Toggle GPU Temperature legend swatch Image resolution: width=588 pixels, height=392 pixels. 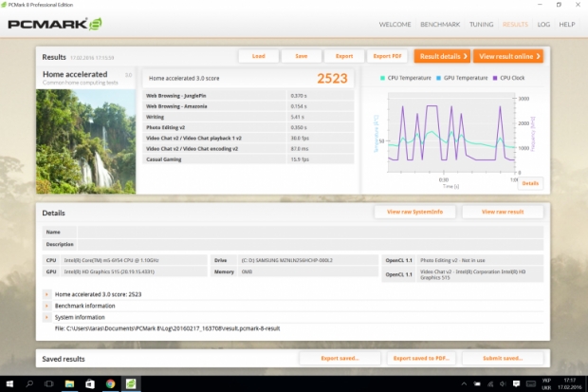click(x=438, y=78)
